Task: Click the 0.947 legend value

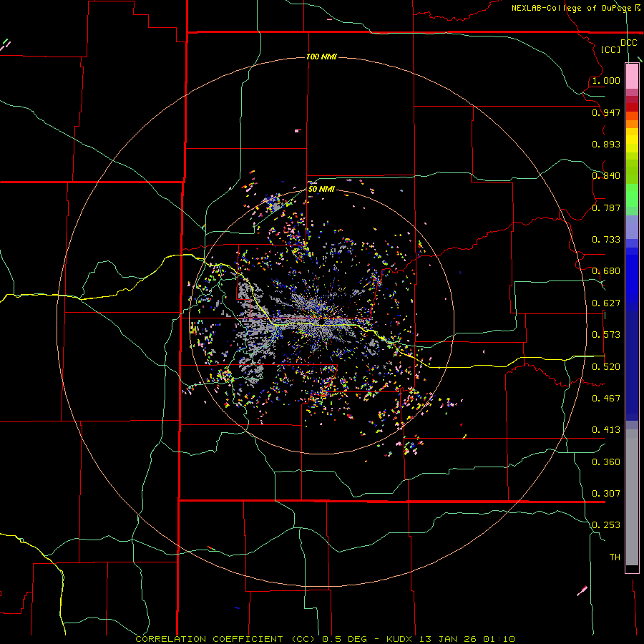Action: point(606,112)
